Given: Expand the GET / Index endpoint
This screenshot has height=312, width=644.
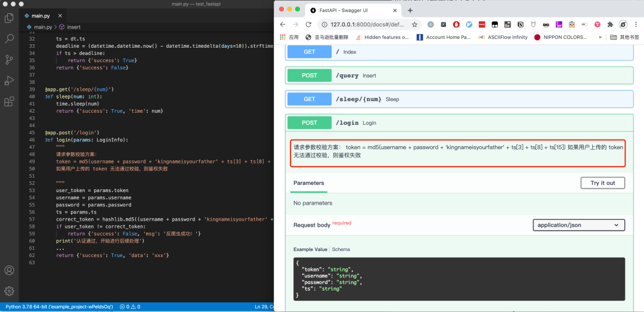Looking at the screenshot, I should tap(459, 52).
